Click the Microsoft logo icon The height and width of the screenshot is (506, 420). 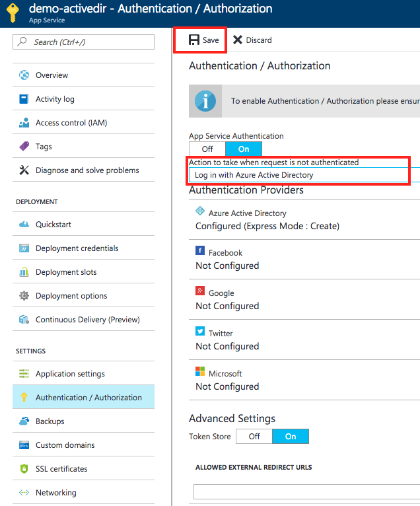[x=200, y=371]
